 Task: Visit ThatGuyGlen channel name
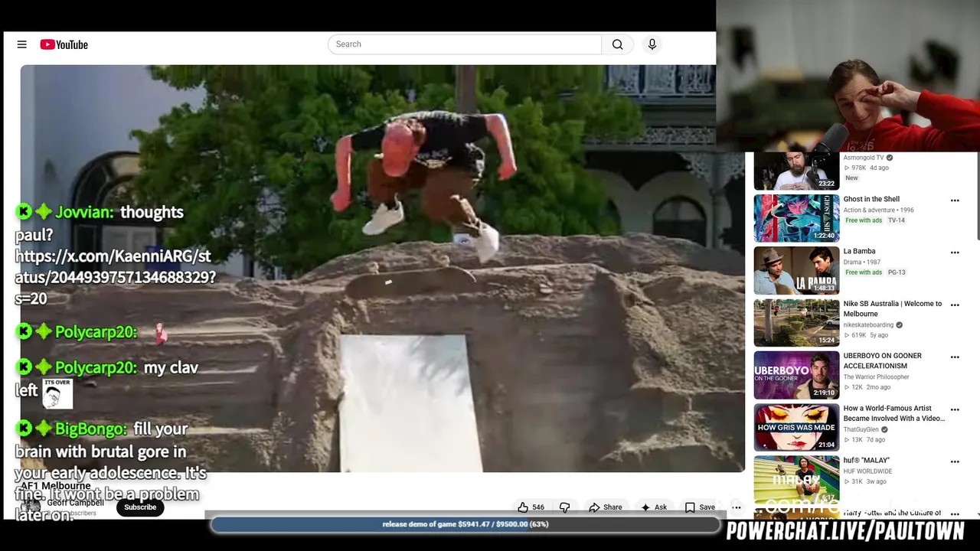coord(861,429)
